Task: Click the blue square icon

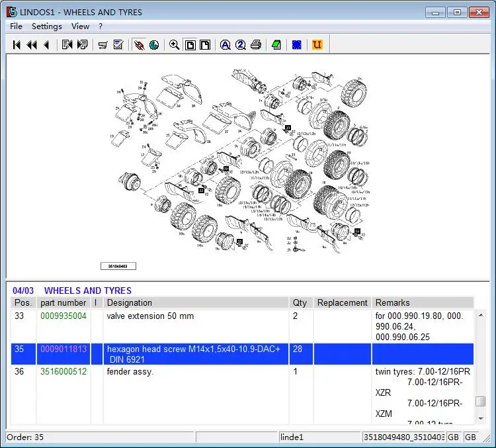Action: pyautogui.click(x=297, y=45)
